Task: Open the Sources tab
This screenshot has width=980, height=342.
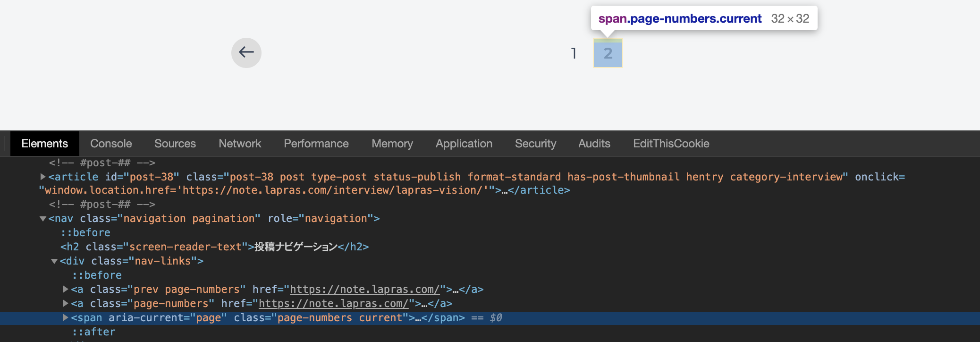Action: (175, 144)
